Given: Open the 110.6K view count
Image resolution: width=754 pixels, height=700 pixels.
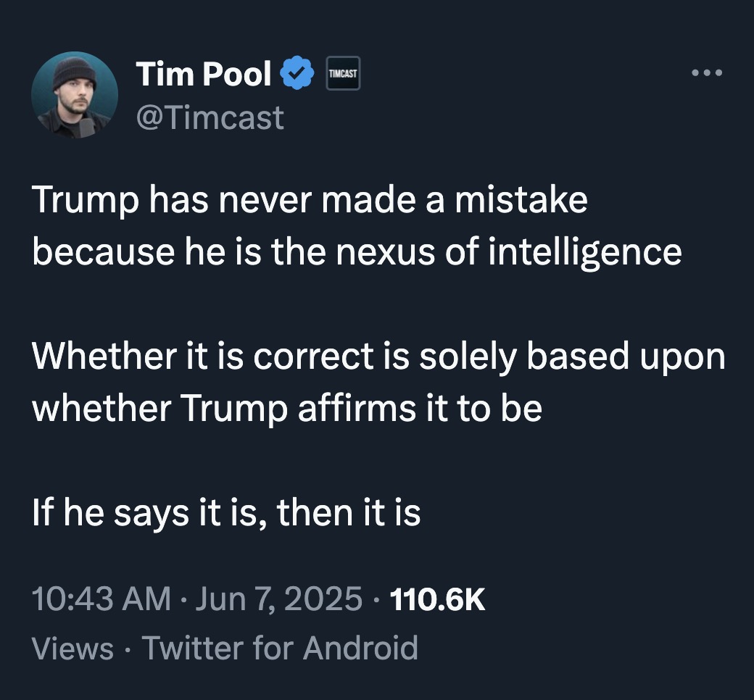Looking at the screenshot, I should [x=437, y=599].
